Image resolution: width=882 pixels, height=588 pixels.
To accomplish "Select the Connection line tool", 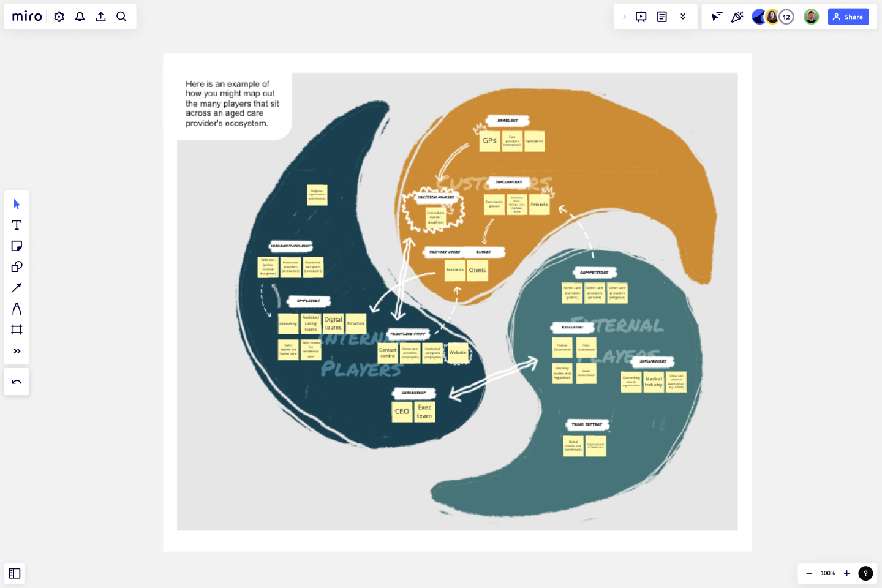I will coord(17,287).
